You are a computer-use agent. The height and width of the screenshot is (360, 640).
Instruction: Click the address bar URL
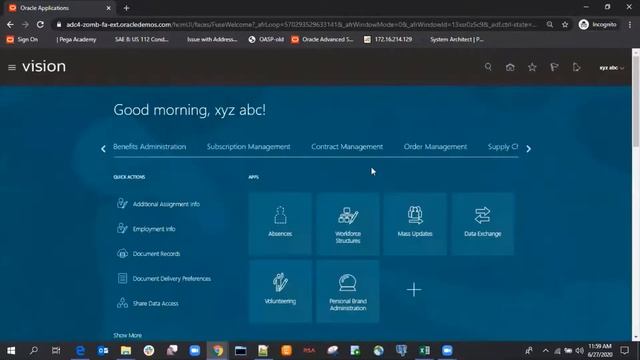(x=300, y=24)
